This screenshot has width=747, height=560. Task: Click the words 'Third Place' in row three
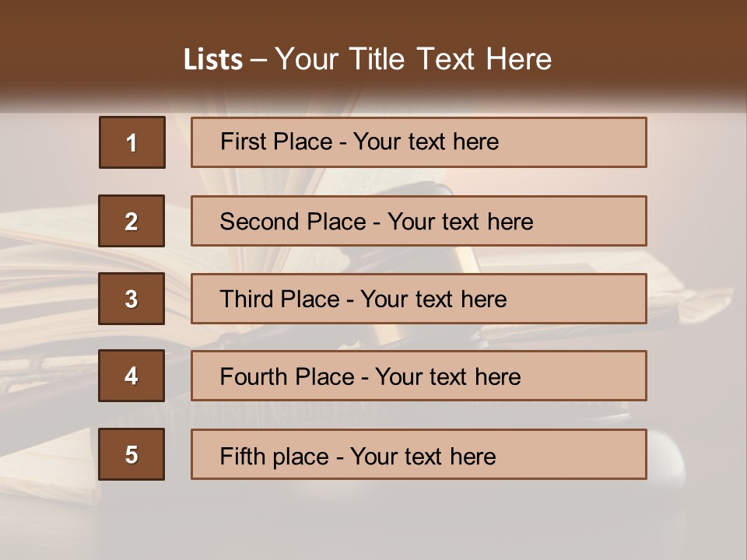(x=279, y=299)
